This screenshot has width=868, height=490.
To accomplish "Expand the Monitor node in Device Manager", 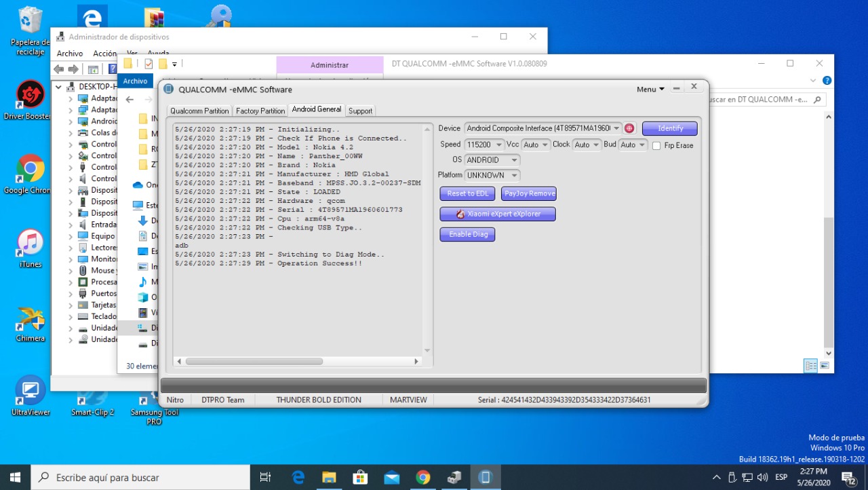I will tap(71, 259).
